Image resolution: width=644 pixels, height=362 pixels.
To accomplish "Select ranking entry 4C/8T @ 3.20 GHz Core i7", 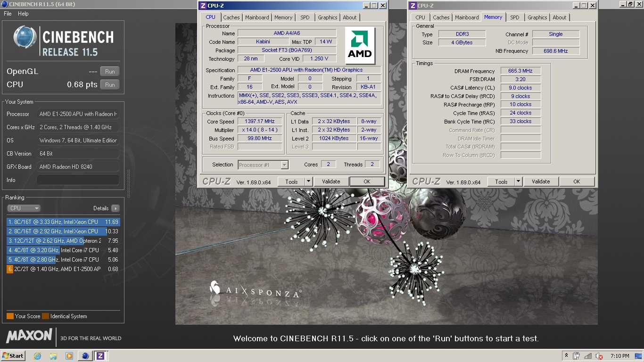I will click(x=63, y=250).
